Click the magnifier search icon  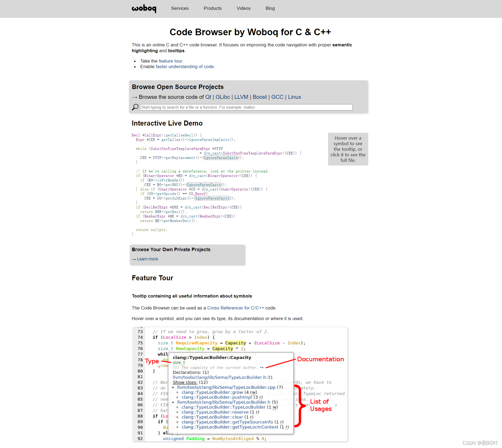(135, 107)
